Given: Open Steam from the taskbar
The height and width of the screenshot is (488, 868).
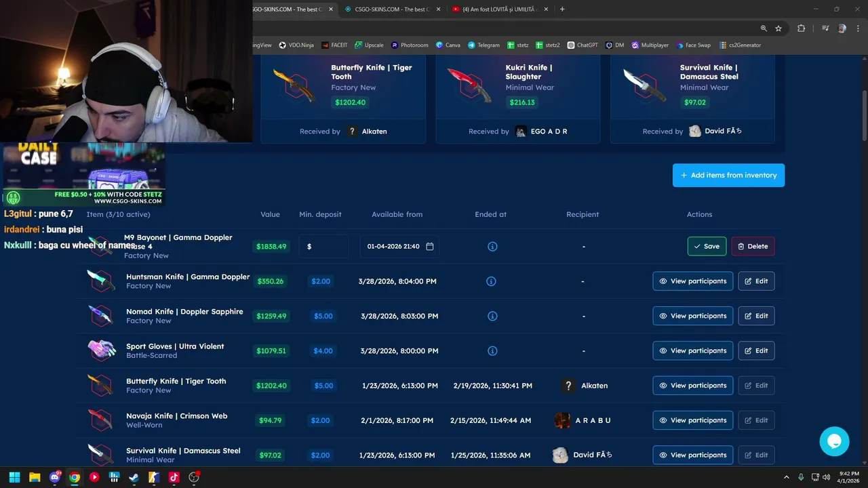Looking at the screenshot, I should point(134,477).
